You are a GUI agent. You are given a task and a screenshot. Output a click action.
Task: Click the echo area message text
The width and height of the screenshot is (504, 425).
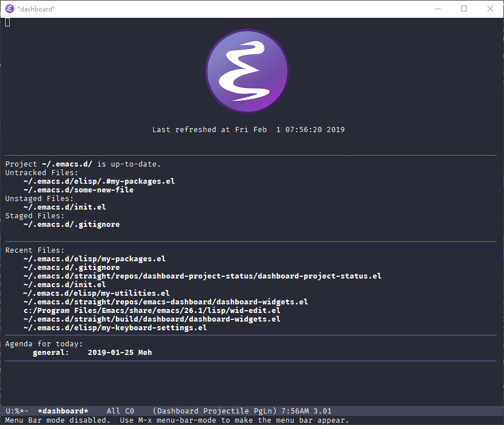pyautogui.click(x=177, y=420)
